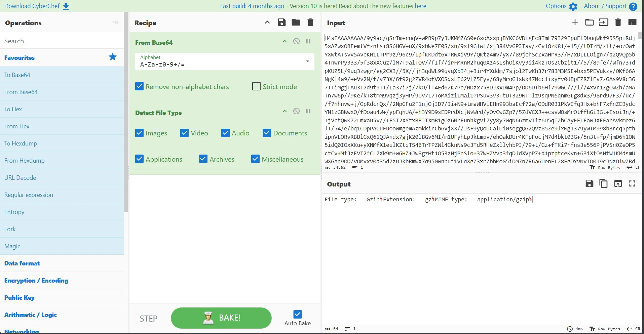Add a new input tab

[575, 22]
